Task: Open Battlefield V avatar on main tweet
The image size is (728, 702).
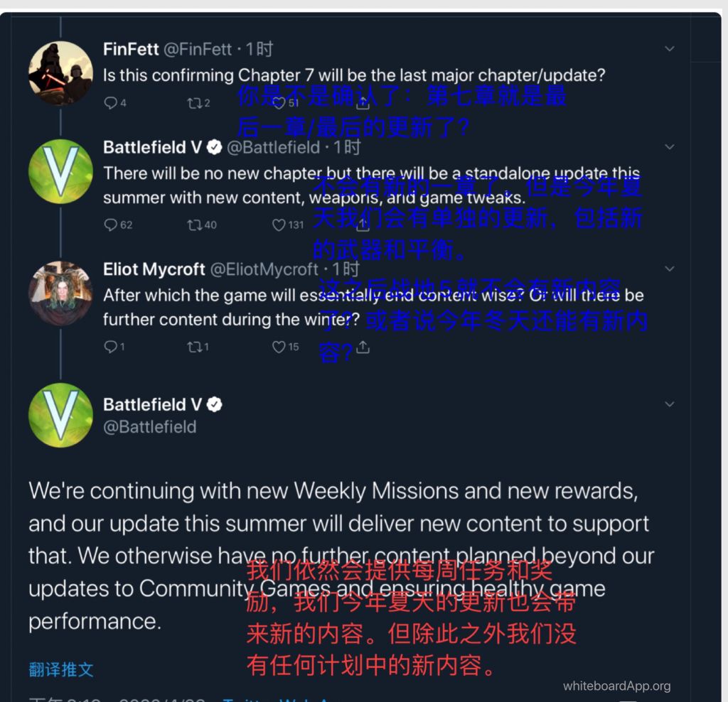Action: coord(61,415)
